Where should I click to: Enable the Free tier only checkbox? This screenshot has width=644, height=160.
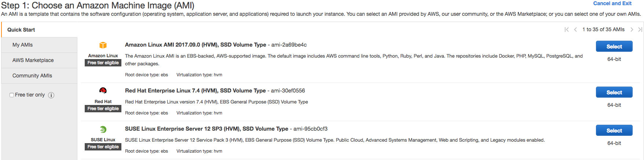click(x=12, y=95)
